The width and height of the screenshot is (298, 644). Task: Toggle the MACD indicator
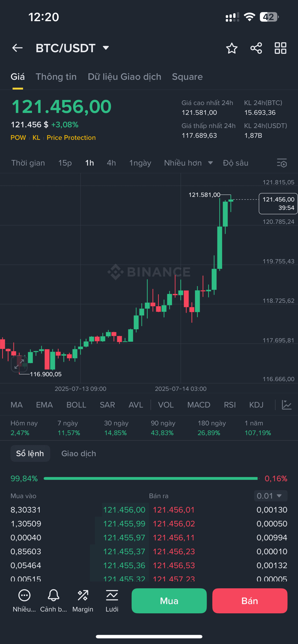point(199,405)
